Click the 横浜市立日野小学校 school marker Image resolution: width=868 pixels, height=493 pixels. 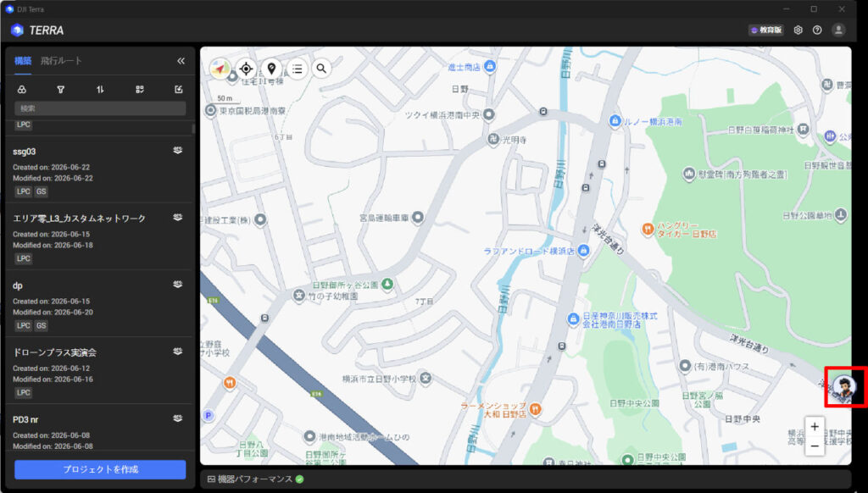click(426, 379)
